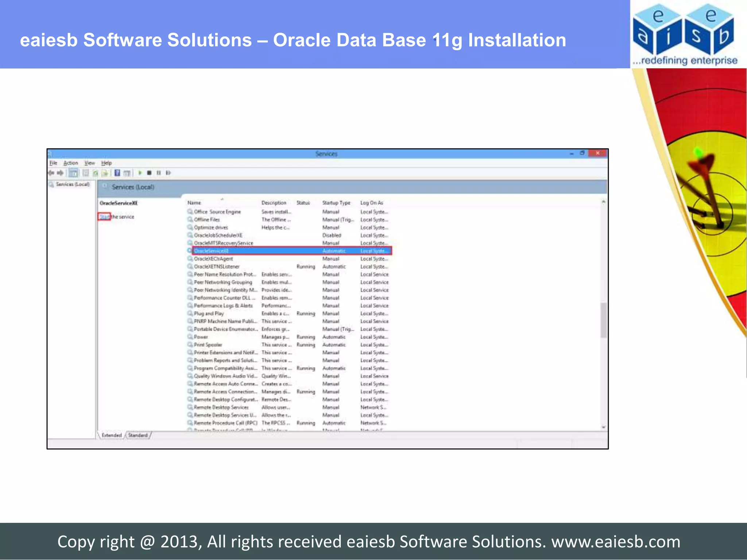Click the Start the service link
747x560 pixels.
click(x=105, y=217)
